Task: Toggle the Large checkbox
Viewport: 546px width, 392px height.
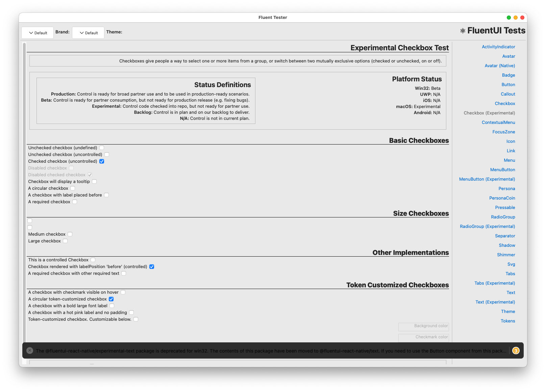Action: (x=65, y=241)
